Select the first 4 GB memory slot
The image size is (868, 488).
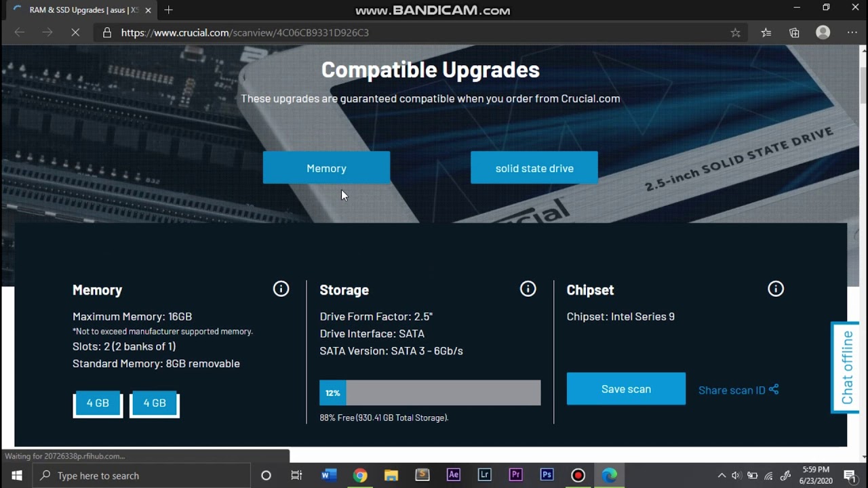pyautogui.click(x=98, y=403)
